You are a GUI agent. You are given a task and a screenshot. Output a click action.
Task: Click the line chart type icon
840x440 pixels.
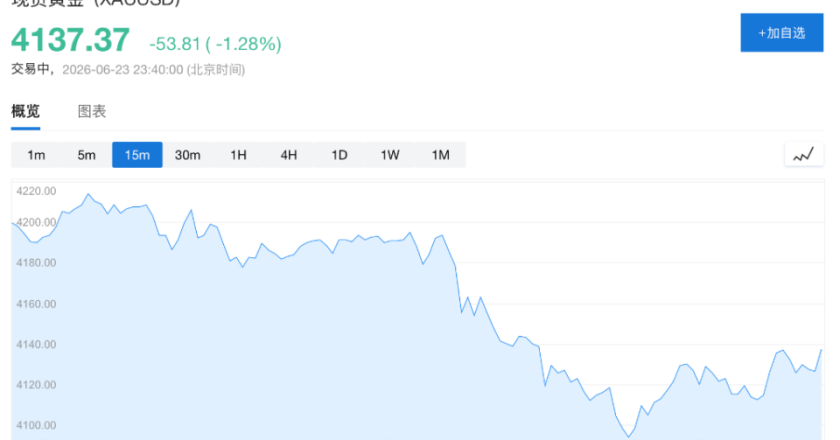tap(804, 155)
